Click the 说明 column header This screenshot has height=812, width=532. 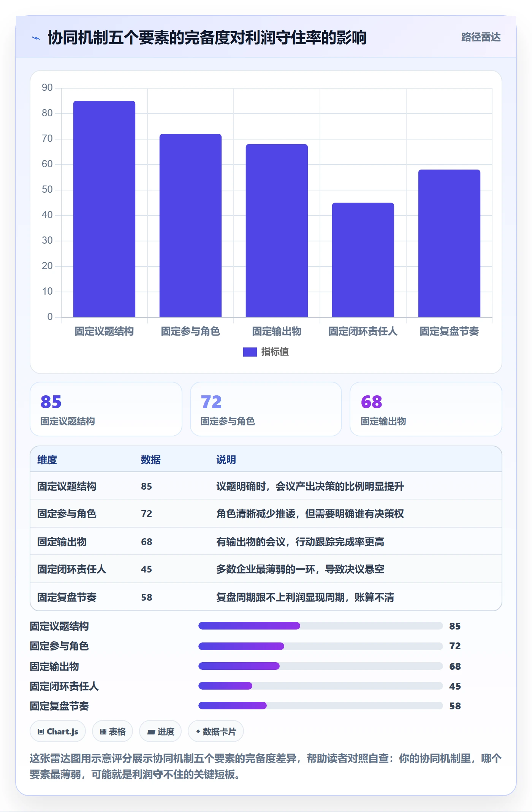(226, 460)
